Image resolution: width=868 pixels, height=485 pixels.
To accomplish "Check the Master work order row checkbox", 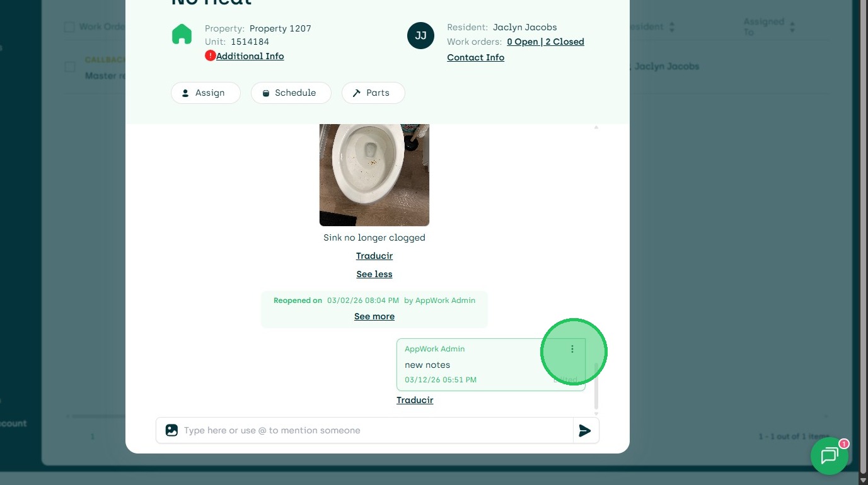I will coord(70,67).
